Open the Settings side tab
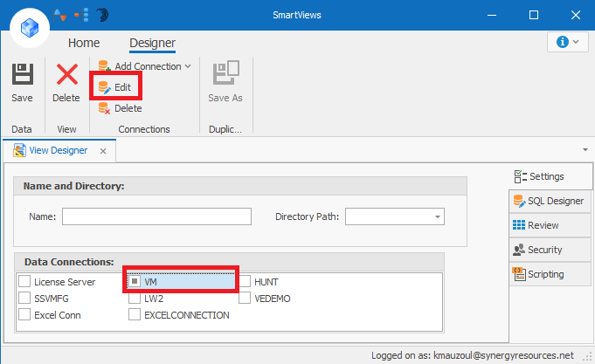The image size is (595, 364). tap(550, 176)
